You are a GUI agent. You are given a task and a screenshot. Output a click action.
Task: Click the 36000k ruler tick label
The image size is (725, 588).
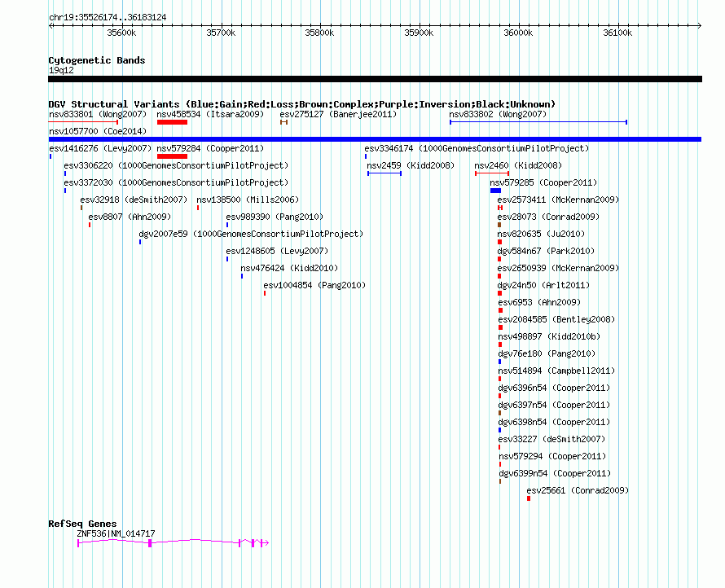(x=518, y=33)
